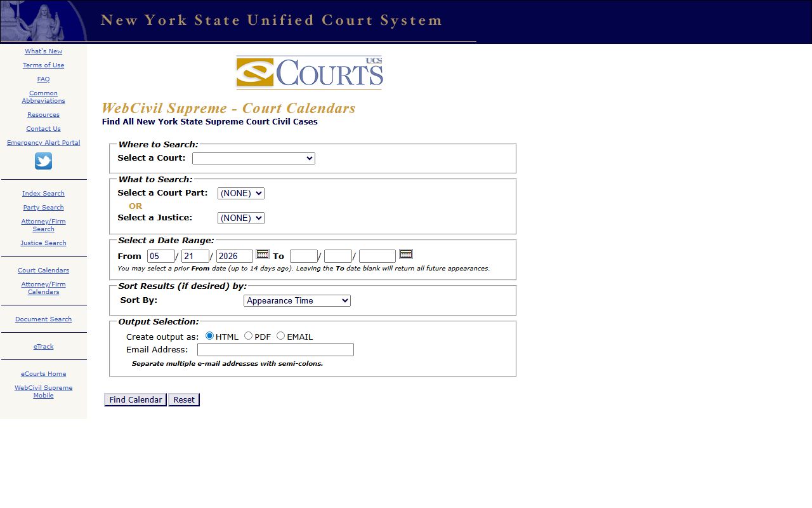
Task: Select the HTML output radio button
Action: tap(210, 336)
